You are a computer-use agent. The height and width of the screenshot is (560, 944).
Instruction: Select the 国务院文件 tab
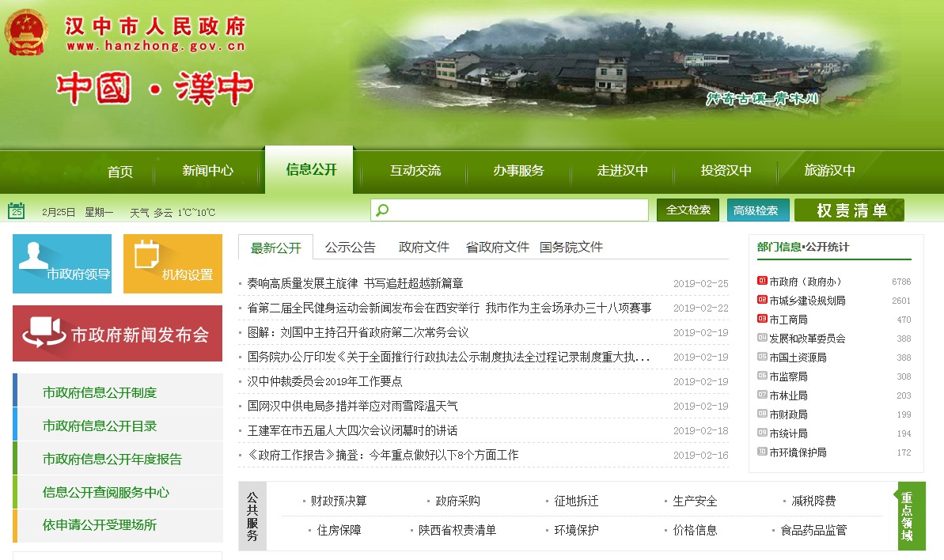pos(571,247)
